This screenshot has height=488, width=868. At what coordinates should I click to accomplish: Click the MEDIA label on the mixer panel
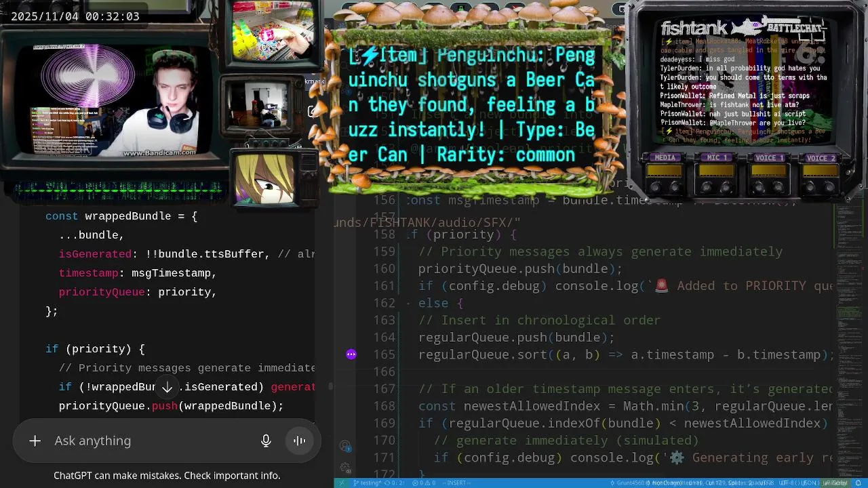point(665,158)
